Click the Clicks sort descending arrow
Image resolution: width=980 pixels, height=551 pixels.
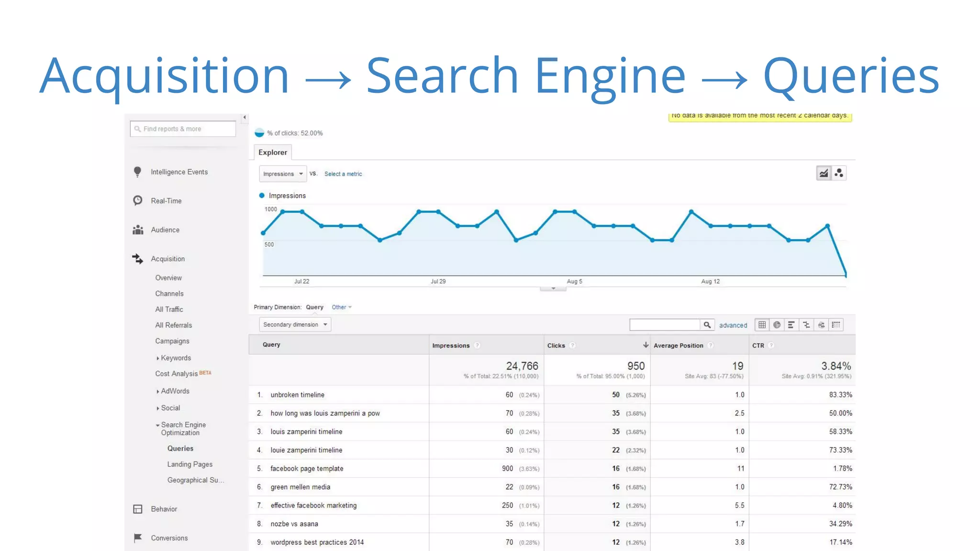pyautogui.click(x=646, y=345)
